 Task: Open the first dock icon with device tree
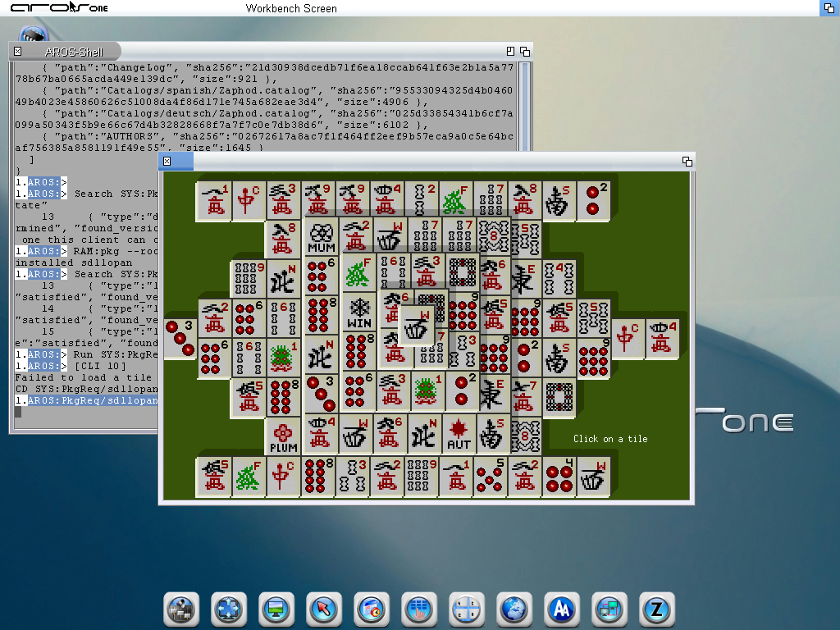click(x=181, y=609)
